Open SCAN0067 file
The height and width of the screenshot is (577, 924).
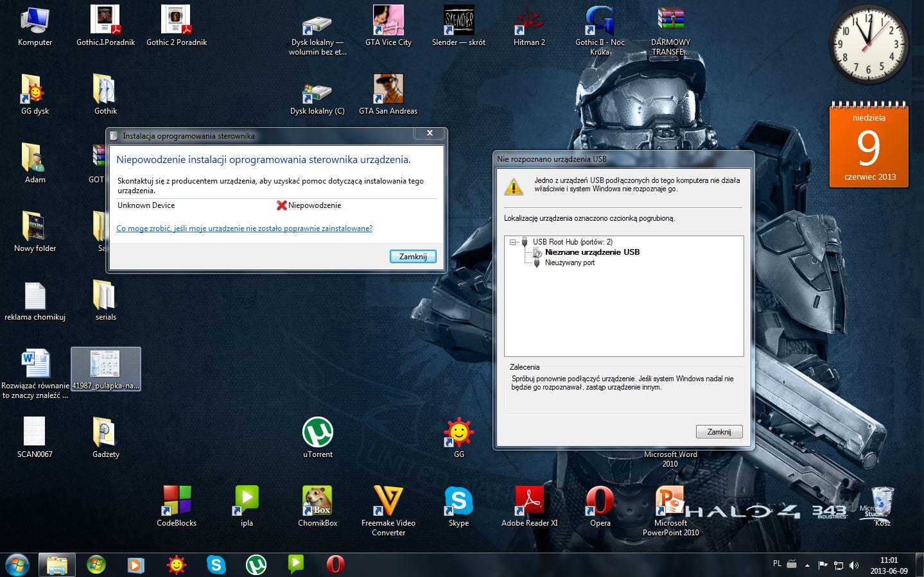click(x=35, y=438)
